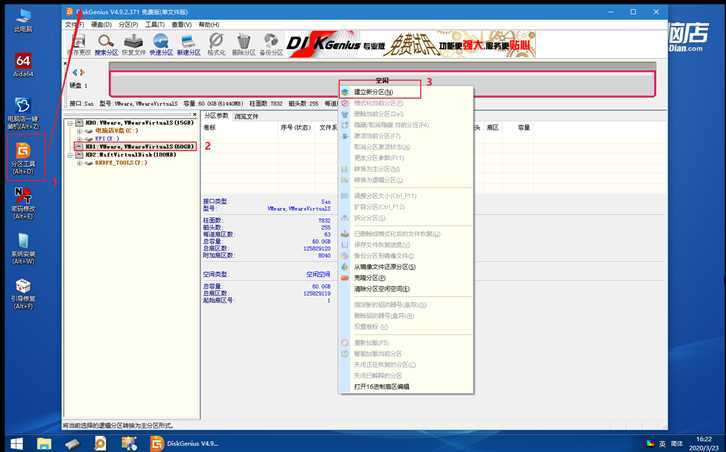Image resolution: width=726 pixels, height=452 pixels.
Task: Open the 系统安装 (Alt+W) desktop icon
Action: 23,249
